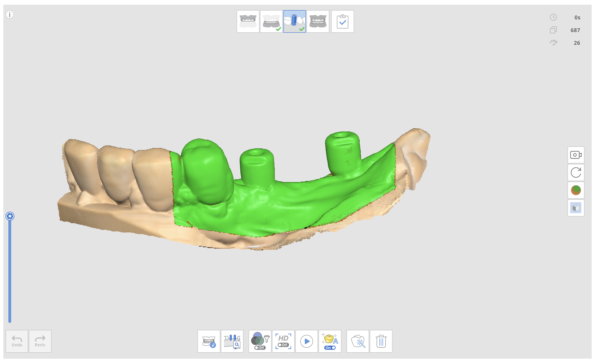
Task: Toggle the HD scan mode Off switch
Action: click(283, 341)
